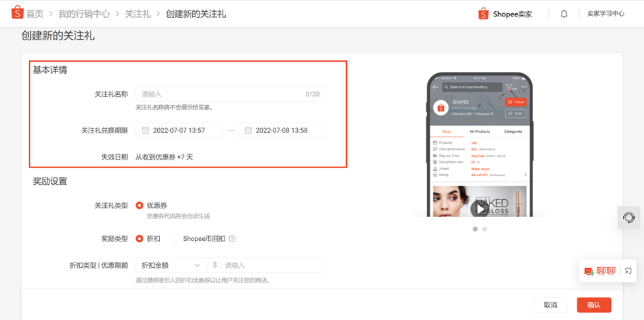This screenshot has width=644, height=320.
Task: Choose the Shopee币回扣 radio option
Action: click(176, 239)
